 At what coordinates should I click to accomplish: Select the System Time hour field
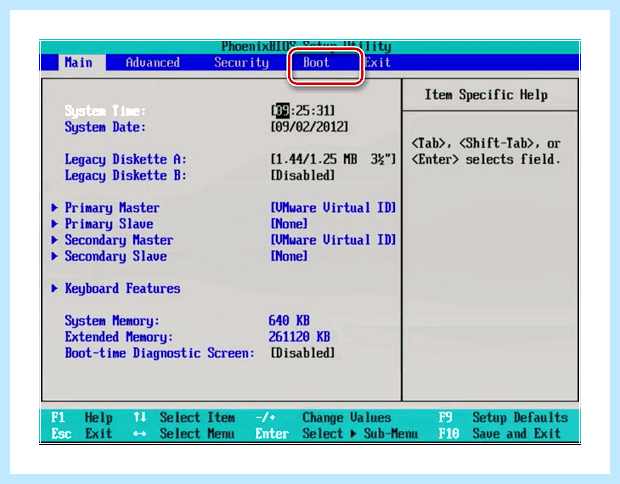[282, 110]
